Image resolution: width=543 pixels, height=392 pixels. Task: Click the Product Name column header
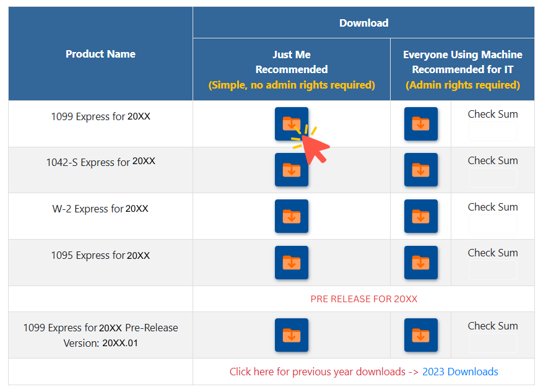(100, 53)
